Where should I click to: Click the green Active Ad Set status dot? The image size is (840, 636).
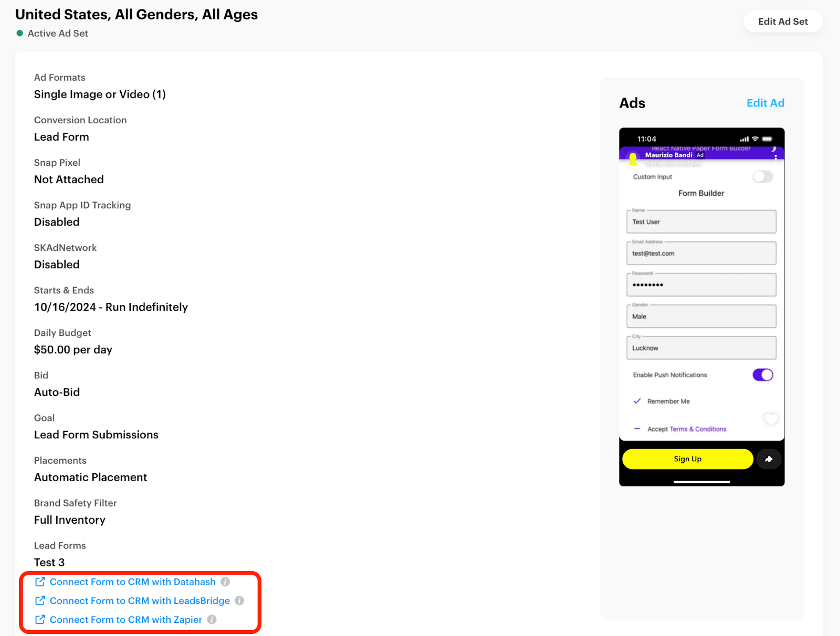pos(20,33)
